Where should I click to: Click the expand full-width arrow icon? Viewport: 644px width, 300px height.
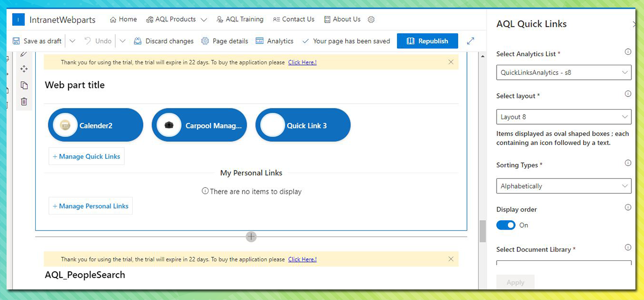(470, 41)
